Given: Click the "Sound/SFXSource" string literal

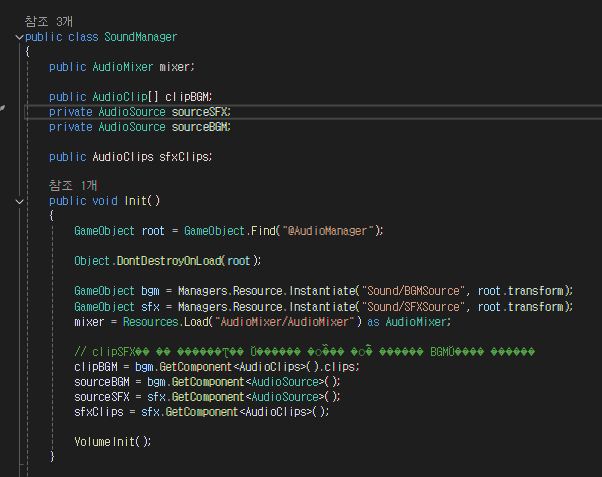Looking at the screenshot, I should coord(413,307).
